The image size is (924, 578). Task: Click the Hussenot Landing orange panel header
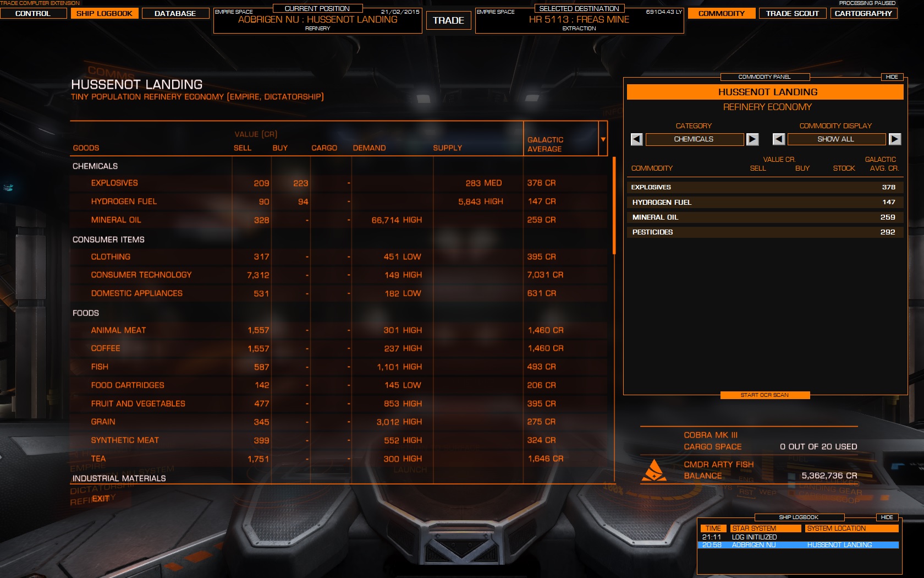coord(765,92)
